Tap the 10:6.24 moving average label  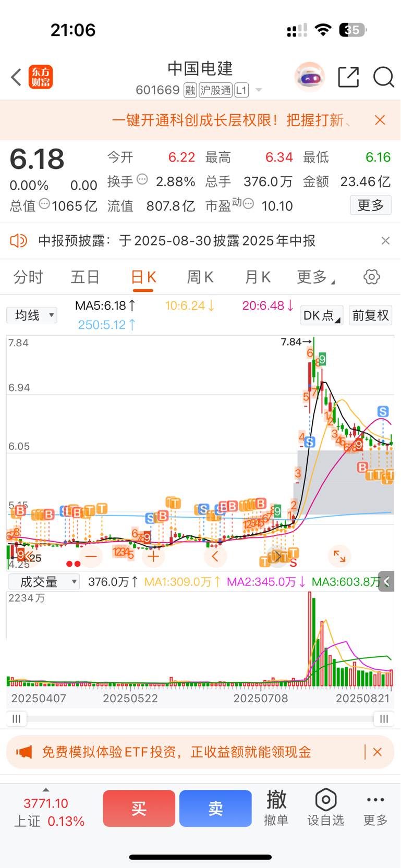190,305
